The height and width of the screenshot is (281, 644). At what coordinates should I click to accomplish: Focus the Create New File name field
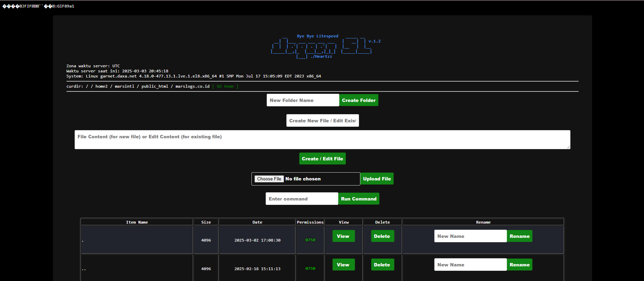[322, 121]
